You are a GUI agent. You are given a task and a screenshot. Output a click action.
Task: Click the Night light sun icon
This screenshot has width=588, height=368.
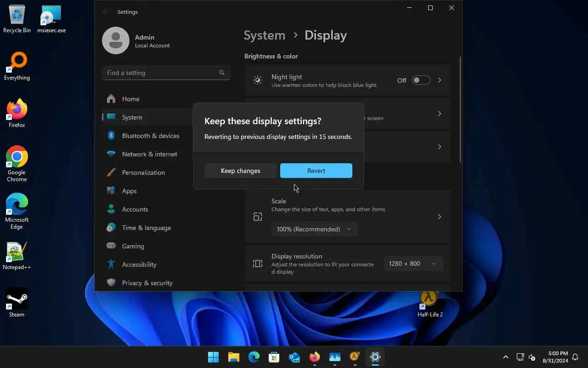click(258, 80)
